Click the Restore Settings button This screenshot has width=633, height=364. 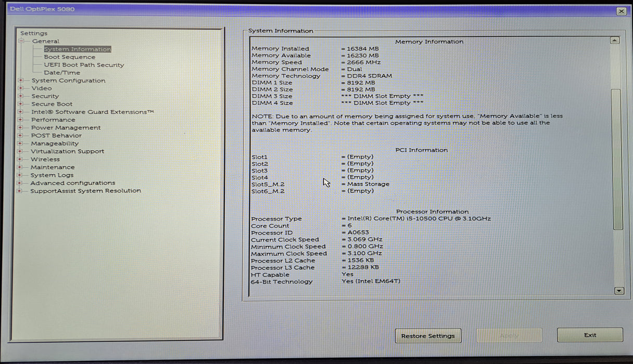(x=428, y=336)
